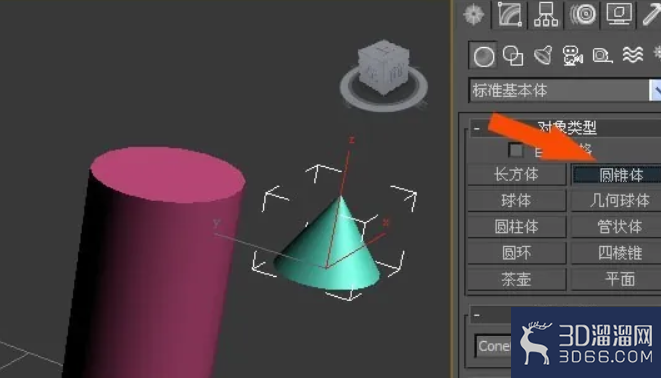Viewport: 661px width, 378px height.
Task: Open the Hierarchy panel tab
Action: point(546,15)
